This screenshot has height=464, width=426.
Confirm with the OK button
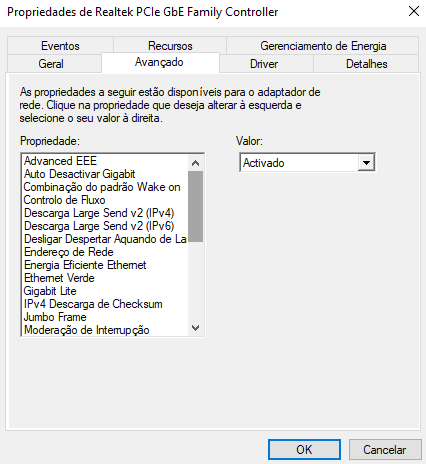(304, 449)
